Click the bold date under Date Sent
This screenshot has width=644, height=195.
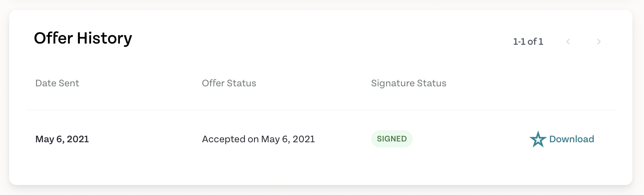(62, 139)
